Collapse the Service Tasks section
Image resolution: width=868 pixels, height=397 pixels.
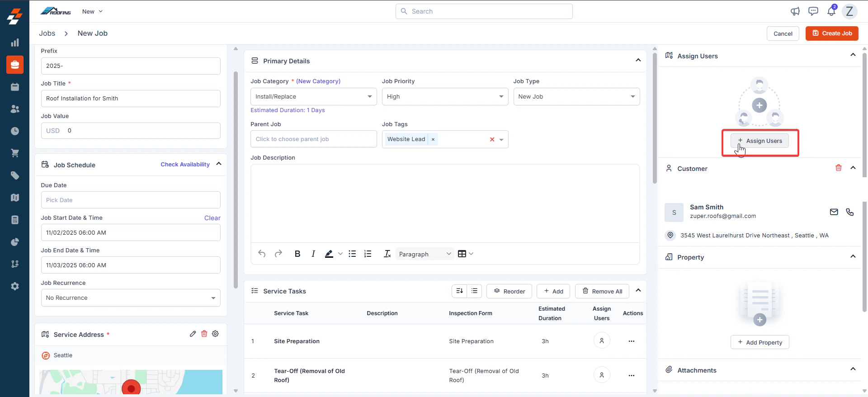click(638, 290)
